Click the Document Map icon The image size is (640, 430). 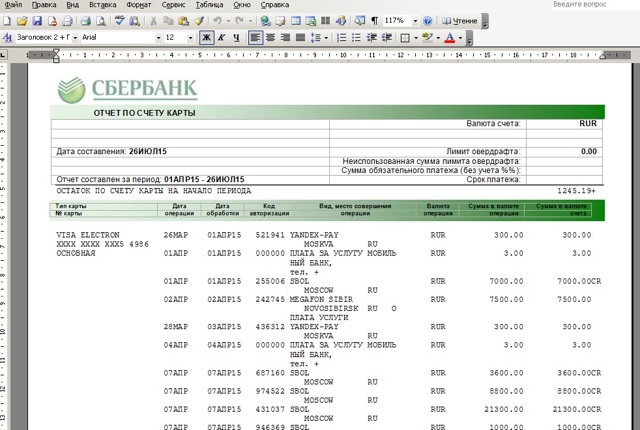coord(359,21)
